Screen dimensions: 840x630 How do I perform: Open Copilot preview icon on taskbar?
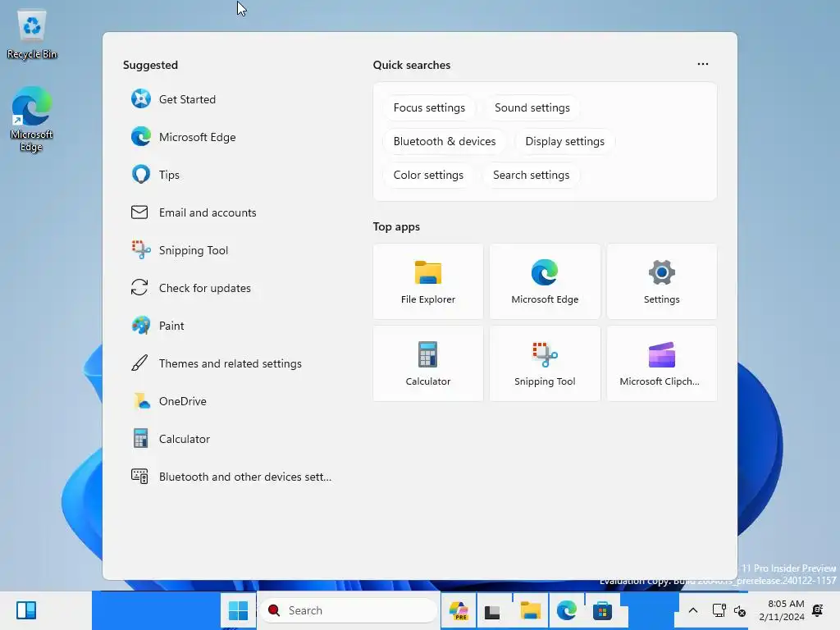click(459, 610)
